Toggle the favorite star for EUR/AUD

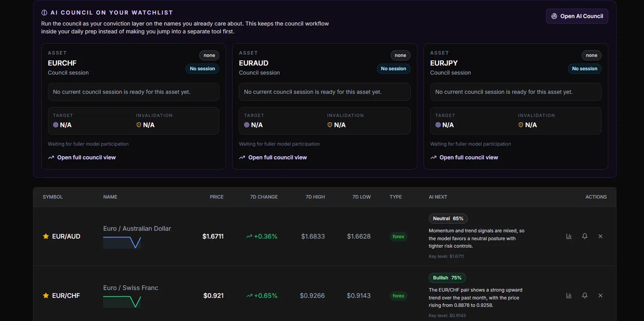point(46,236)
